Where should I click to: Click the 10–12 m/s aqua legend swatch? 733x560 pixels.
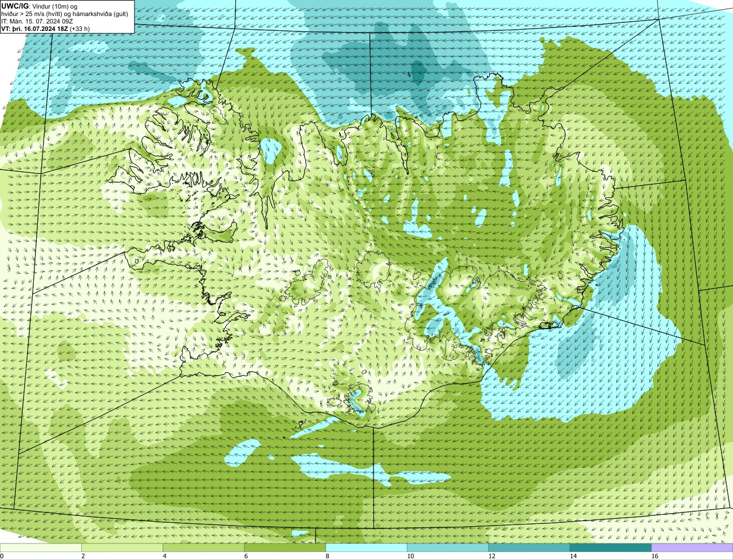[448, 547]
